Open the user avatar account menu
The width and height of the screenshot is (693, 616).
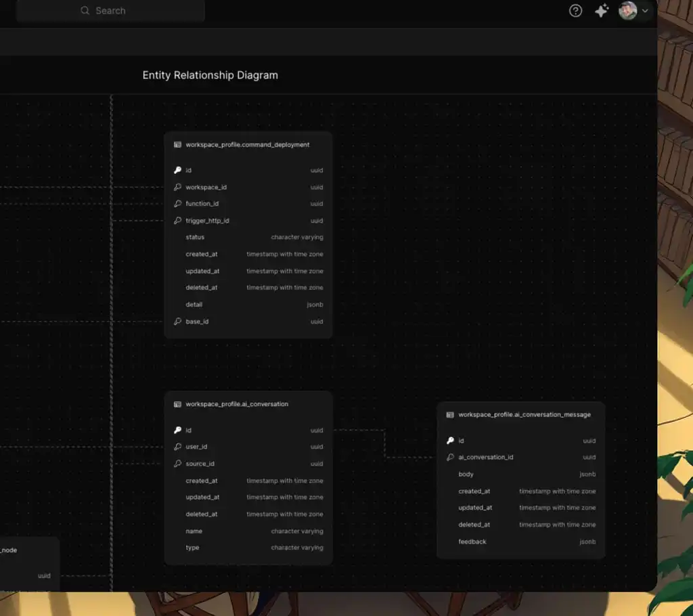[627, 11]
